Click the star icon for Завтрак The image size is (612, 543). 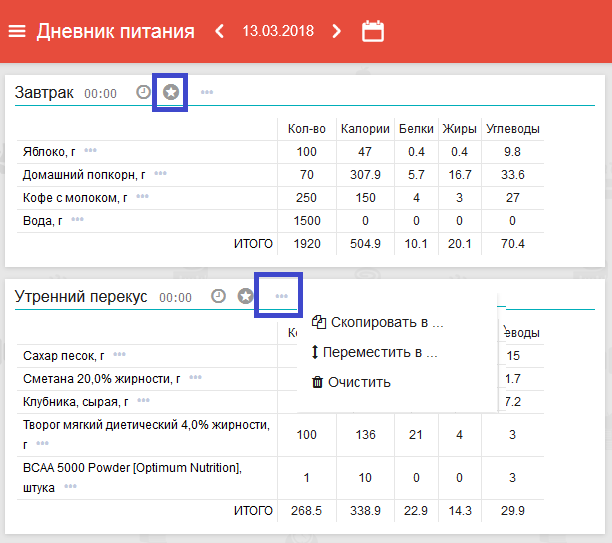click(171, 92)
